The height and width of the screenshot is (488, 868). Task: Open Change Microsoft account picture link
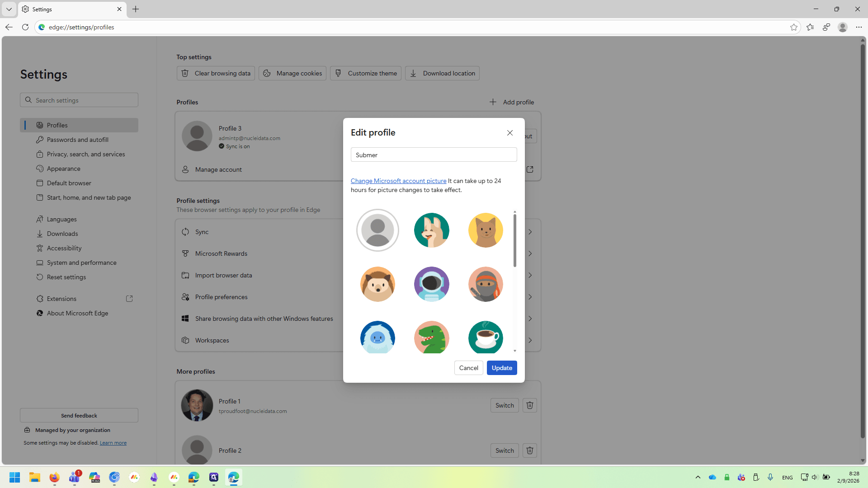(398, 181)
